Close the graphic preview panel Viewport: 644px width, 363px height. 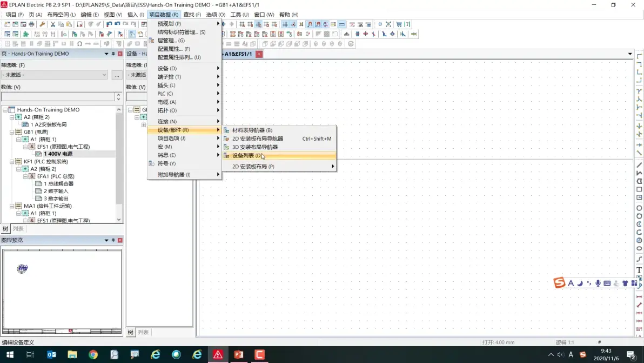coord(120,240)
